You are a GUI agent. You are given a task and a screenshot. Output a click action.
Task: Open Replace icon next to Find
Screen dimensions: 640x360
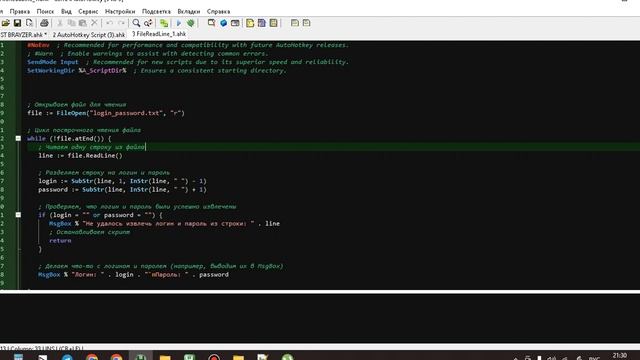click(148, 23)
